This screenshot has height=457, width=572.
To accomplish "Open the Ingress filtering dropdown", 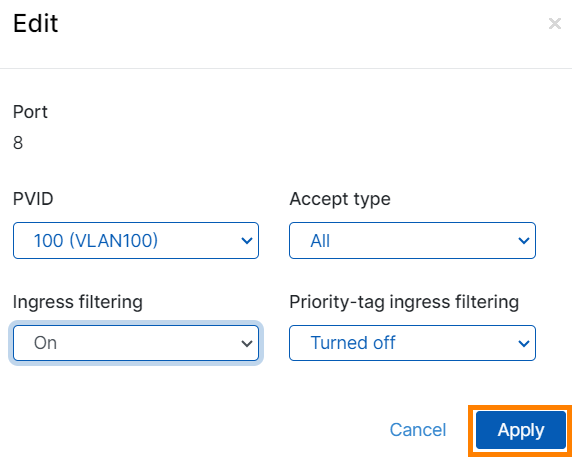I will click(136, 343).
